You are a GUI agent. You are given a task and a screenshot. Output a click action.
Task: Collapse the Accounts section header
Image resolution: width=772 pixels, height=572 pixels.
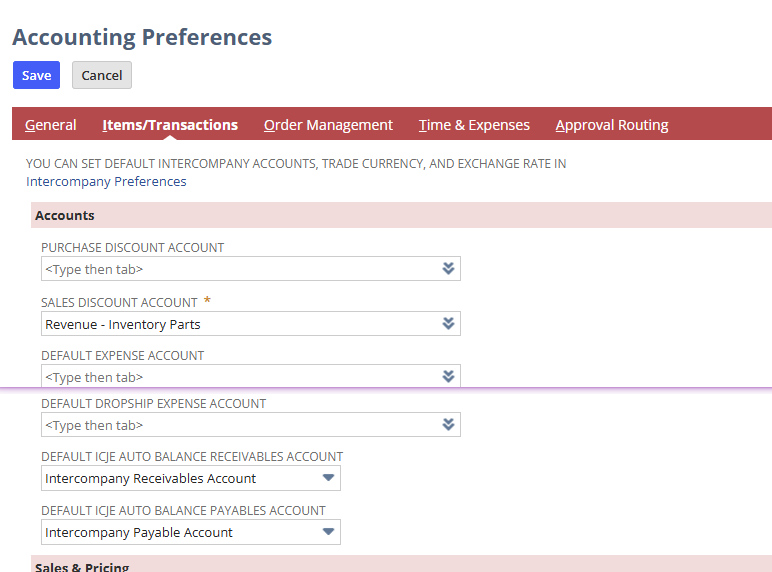(x=65, y=215)
